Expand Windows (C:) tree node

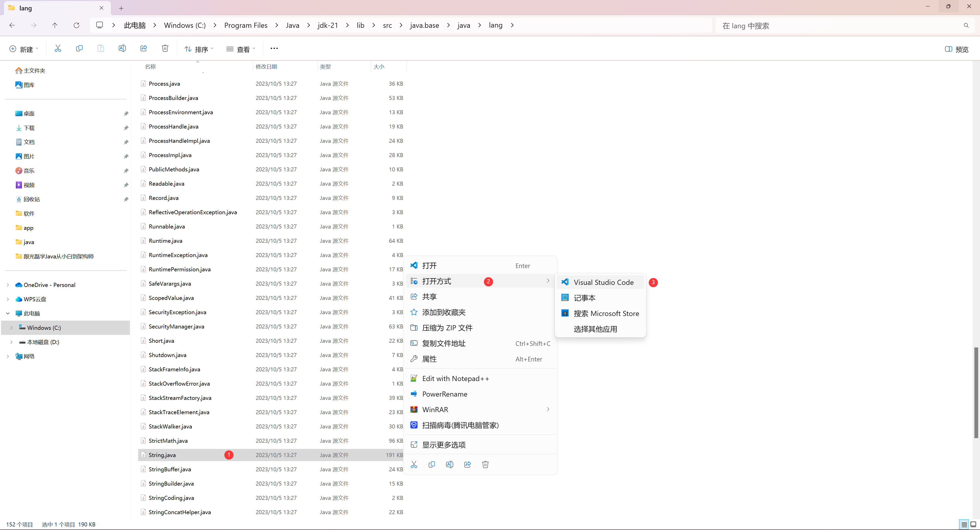point(11,328)
